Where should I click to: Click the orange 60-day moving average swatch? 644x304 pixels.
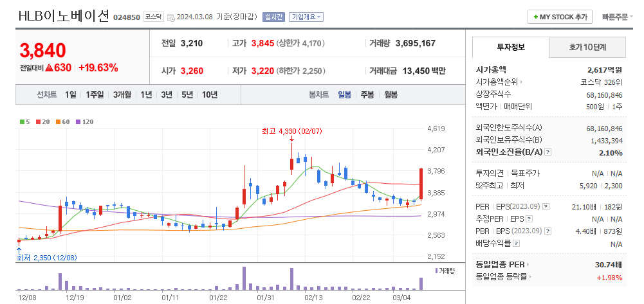pos(58,122)
